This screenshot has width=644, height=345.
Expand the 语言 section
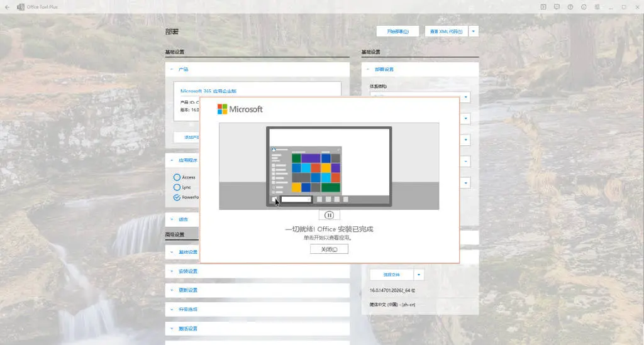(x=182, y=219)
